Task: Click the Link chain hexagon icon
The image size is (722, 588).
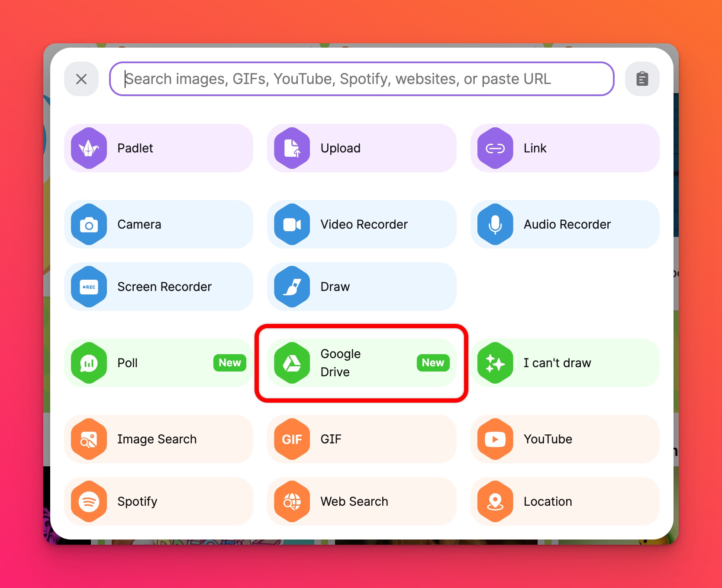Action: point(495,148)
